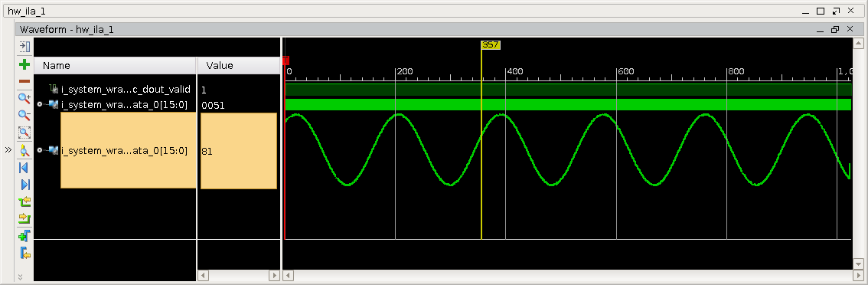Image resolution: width=868 pixels, height=285 pixels.
Task: Select the Zoom In magnifier tool
Action: [x=24, y=98]
